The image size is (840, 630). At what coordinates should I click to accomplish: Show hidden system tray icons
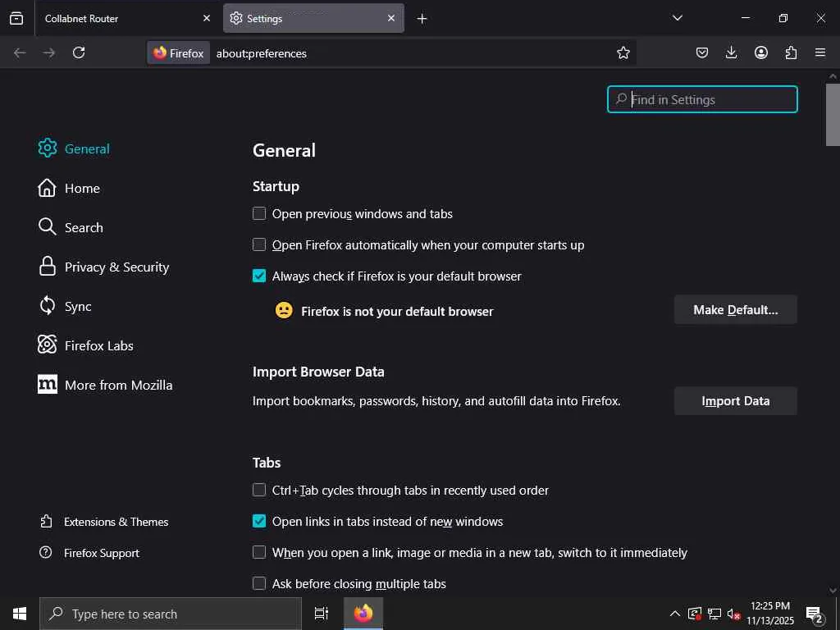pos(674,614)
